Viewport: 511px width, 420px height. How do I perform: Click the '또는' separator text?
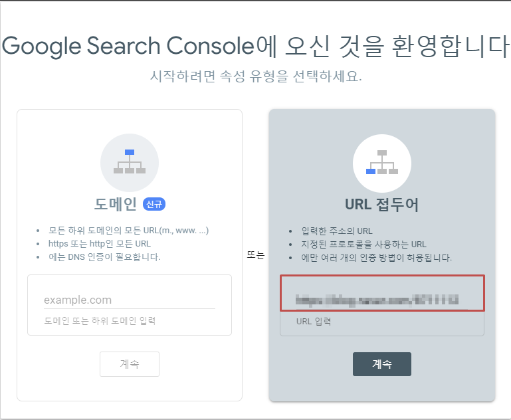(x=255, y=255)
